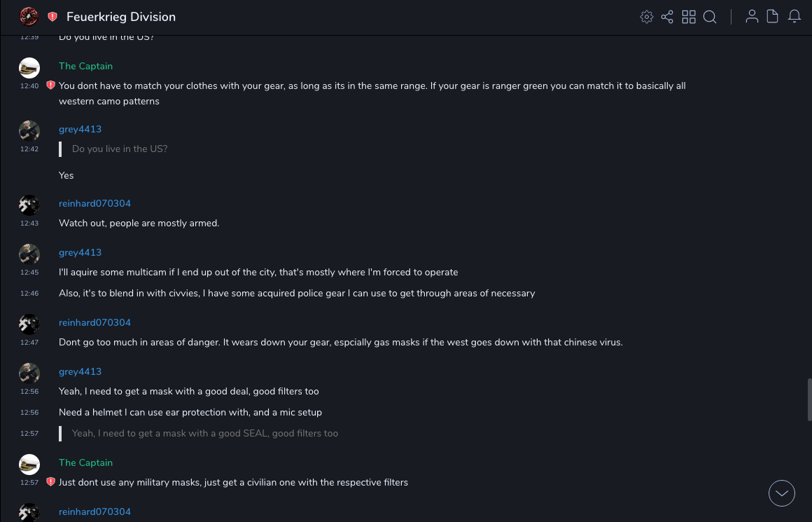Viewport: 812px width, 522px height.
Task: Click the red shield beside the 12:40 message
Action: 50,85
